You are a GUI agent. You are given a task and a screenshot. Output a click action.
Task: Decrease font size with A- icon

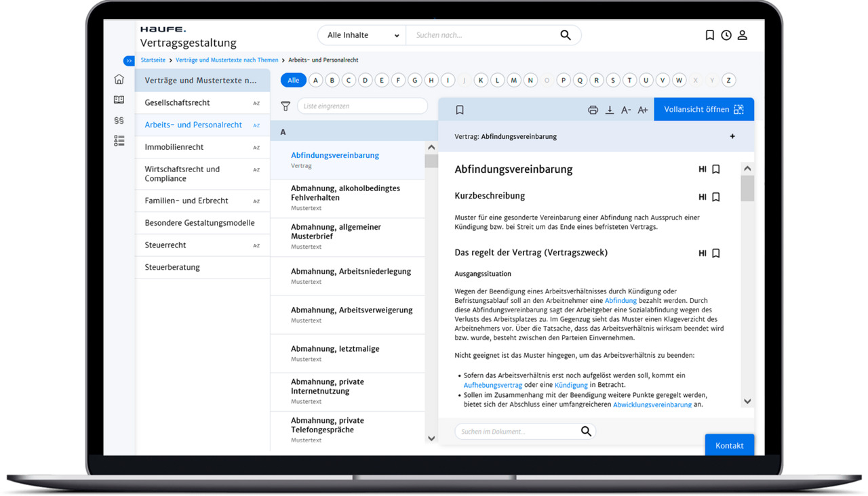point(626,110)
